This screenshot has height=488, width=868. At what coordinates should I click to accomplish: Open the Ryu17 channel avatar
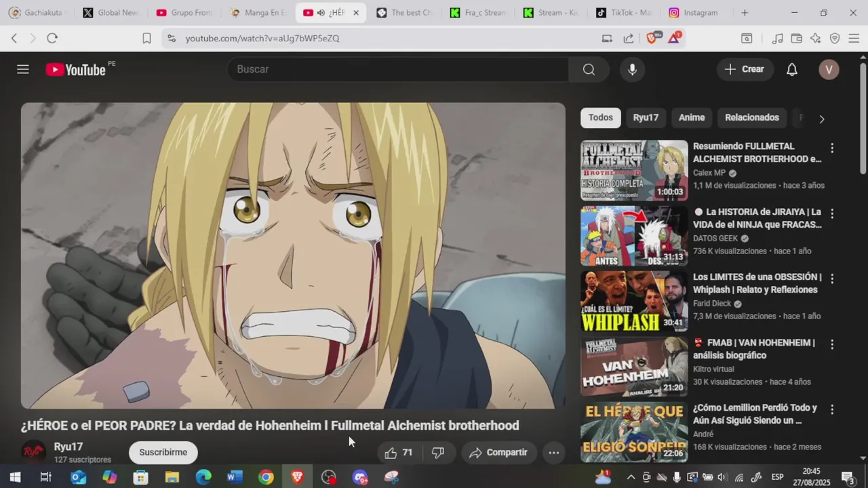(x=33, y=452)
